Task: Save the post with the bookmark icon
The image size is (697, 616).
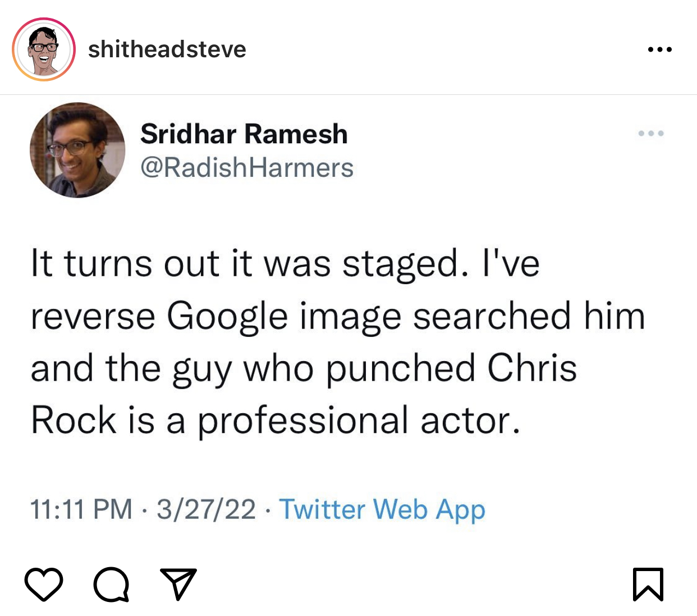Action: tap(648, 585)
